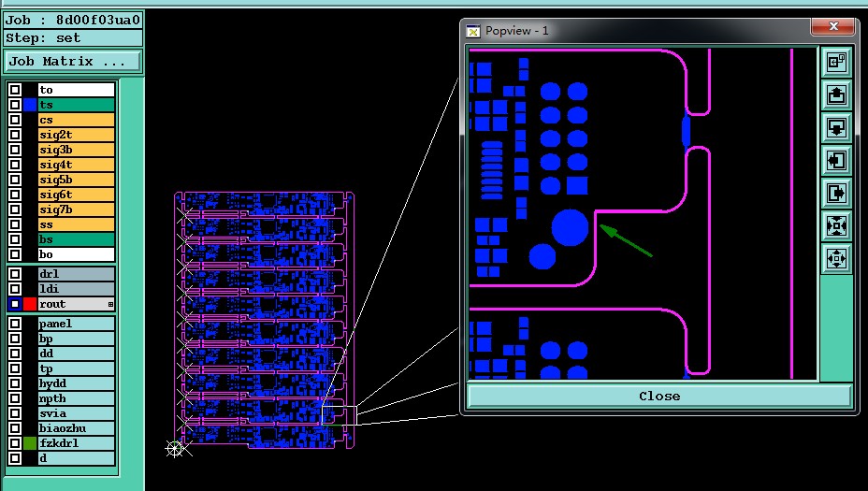Viewport: 868px width, 491px height.
Task: Toggle the 'to' layer checkbox
Action: coord(15,90)
